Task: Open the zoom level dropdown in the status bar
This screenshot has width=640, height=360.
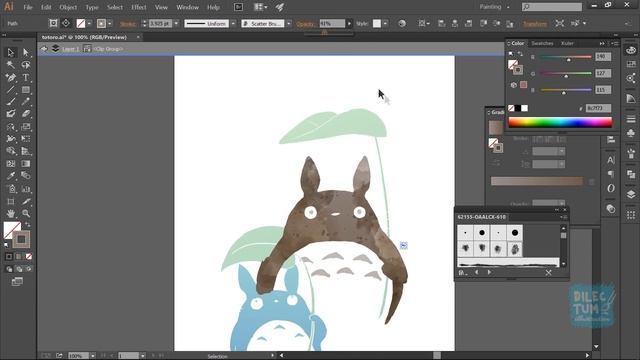Action: pos(93,356)
